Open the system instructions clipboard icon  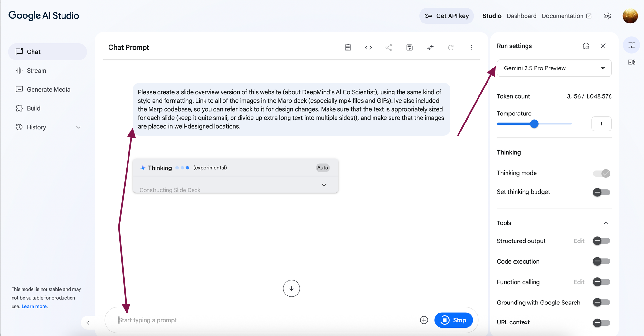[x=348, y=48]
